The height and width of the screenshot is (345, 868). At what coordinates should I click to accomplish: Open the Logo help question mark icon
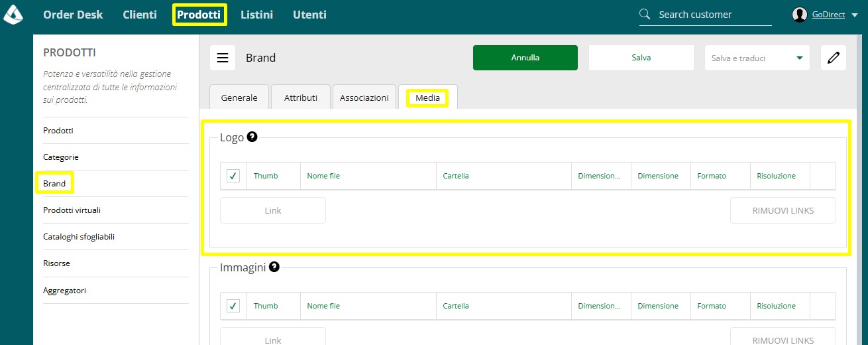(252, 137)
